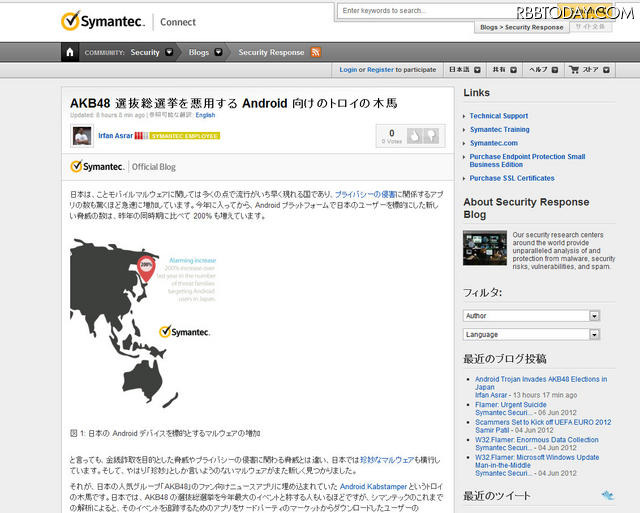Select the Blogs breadcrumb item
The image size is (640, 513).
tap(199, 52)
